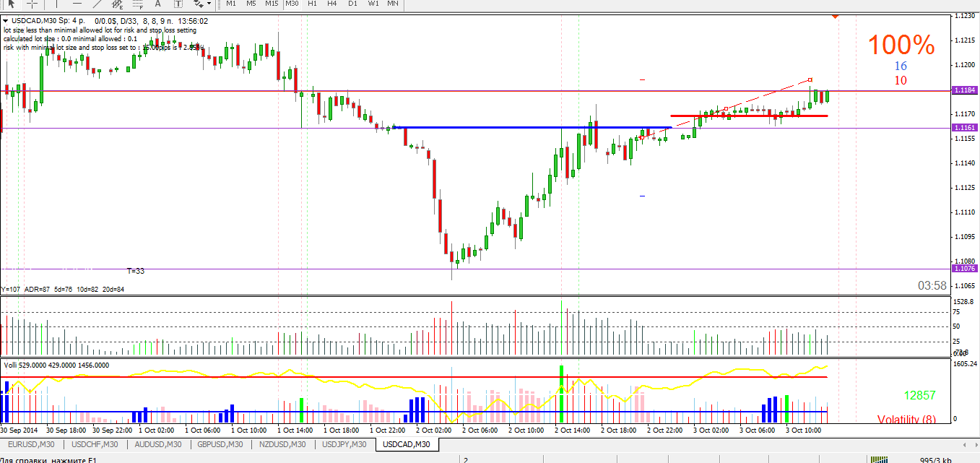Click the 1.1184 price level label
The image size is (980, 463).
(x=965, y=90)
